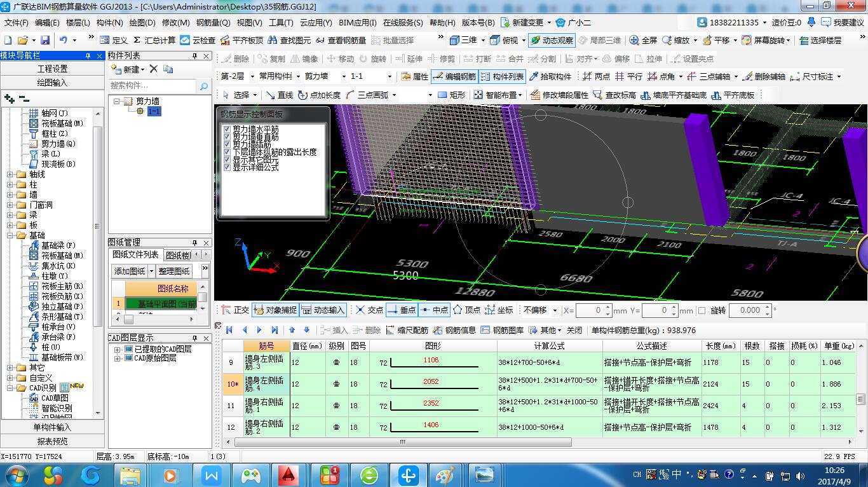Screen dimensions: 868x487
Task: Click 缩尺配筋 scaled reinforcement tool
Action: point(406,330)
